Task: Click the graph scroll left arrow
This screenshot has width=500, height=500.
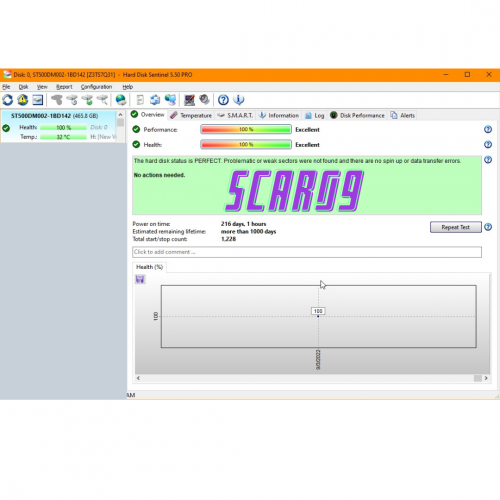Action: (138, 378)
